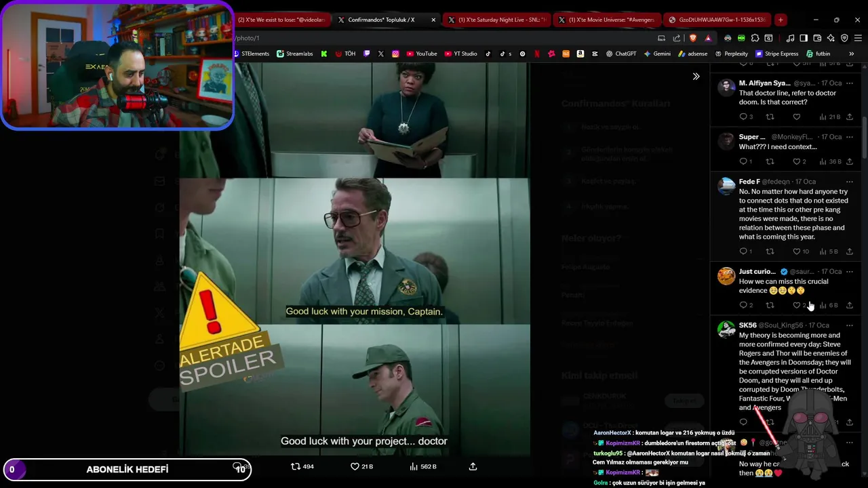Switch to the 'GzoDtUHWUAAW7Gw' image tab
Viewport: 868px width, 488px height.
coord(717,20)
